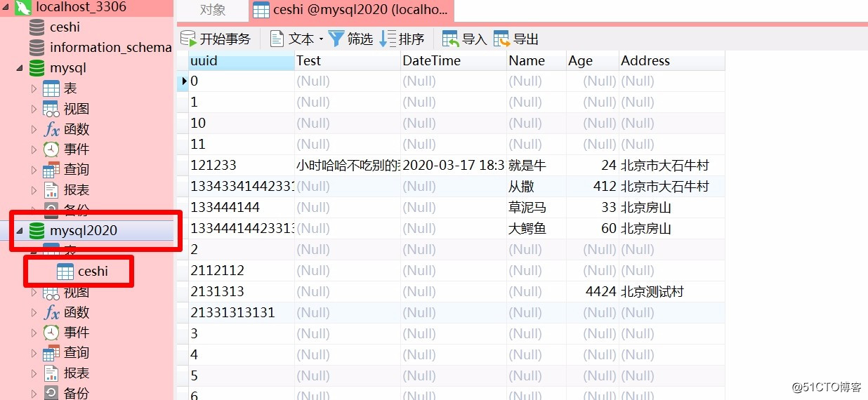The image size is (868, 400).
Task: Select the Name cell 就是牛
Action: tap(537, 166)
